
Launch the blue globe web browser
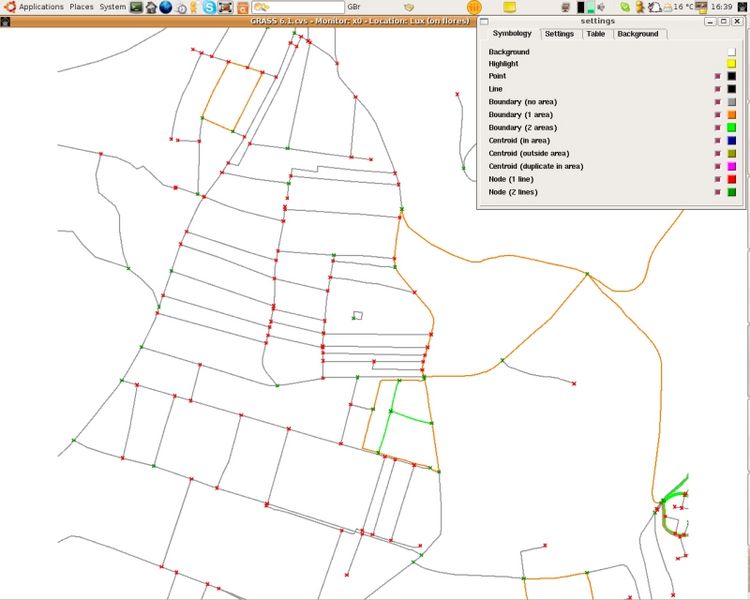(x=166, y=7)
